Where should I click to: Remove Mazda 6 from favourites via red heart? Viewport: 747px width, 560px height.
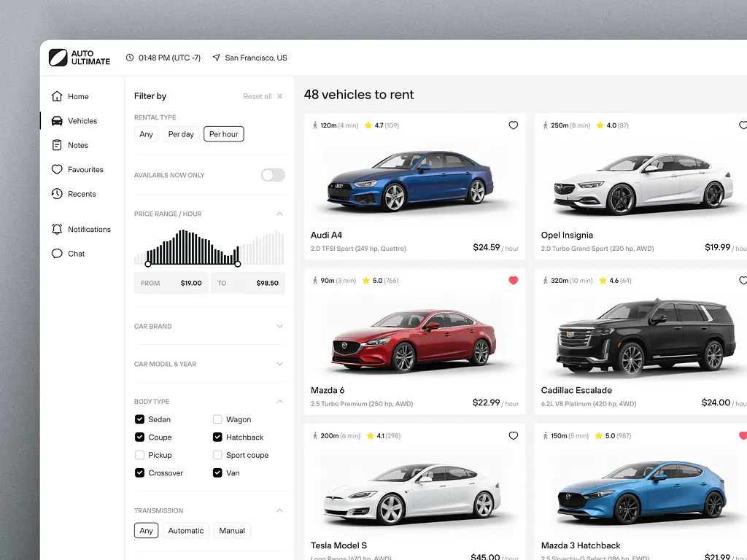pos(513,280)
